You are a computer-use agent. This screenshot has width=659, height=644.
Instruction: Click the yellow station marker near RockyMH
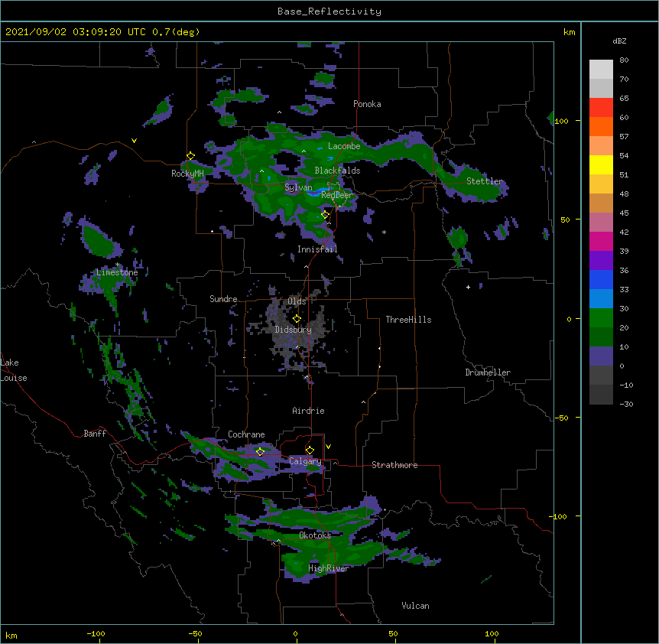[x=191, y=156]
